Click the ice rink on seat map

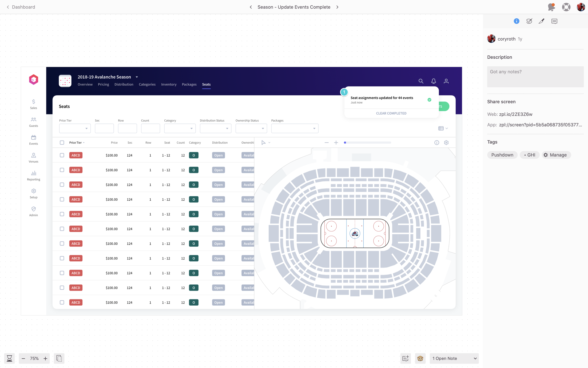[x=355, y=233]
